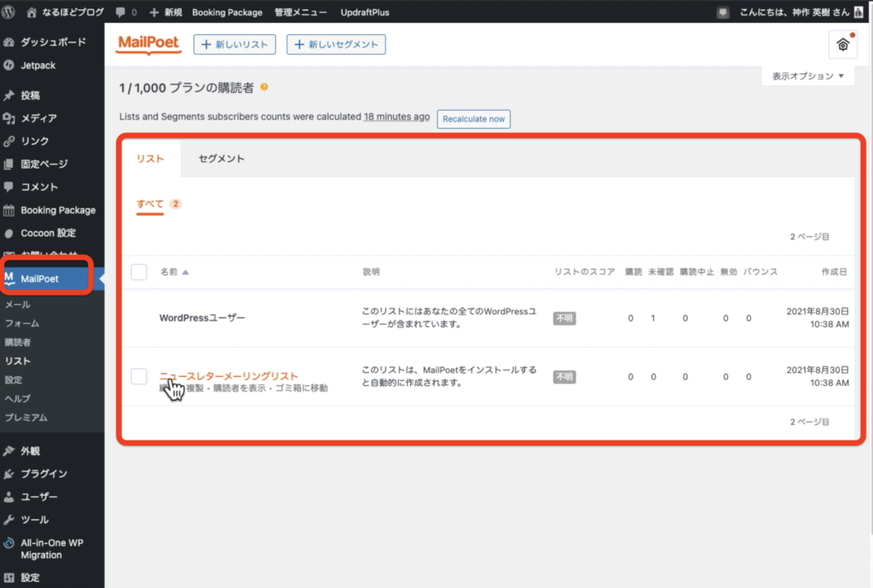Click the dashboard gauge icon

point(9,42)
